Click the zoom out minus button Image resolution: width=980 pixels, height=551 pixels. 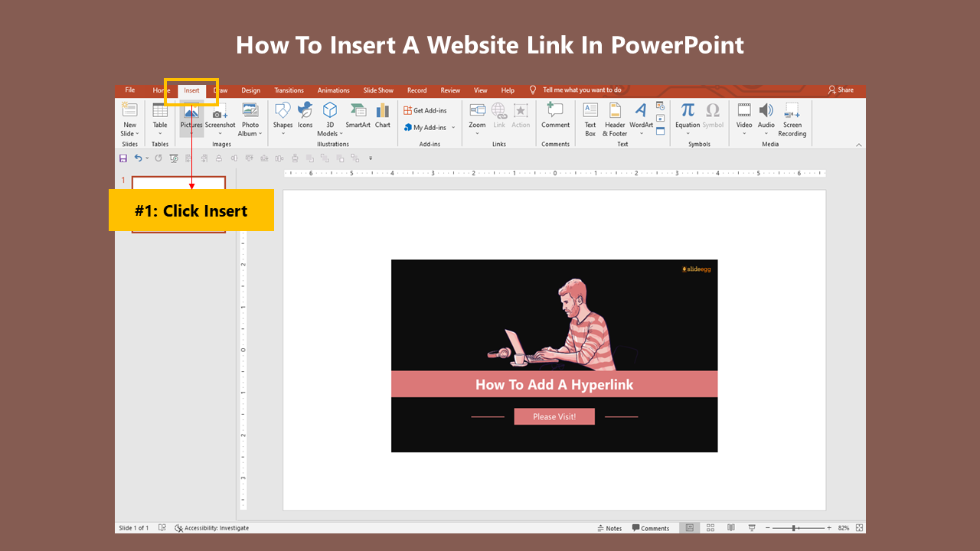[768, 528]
